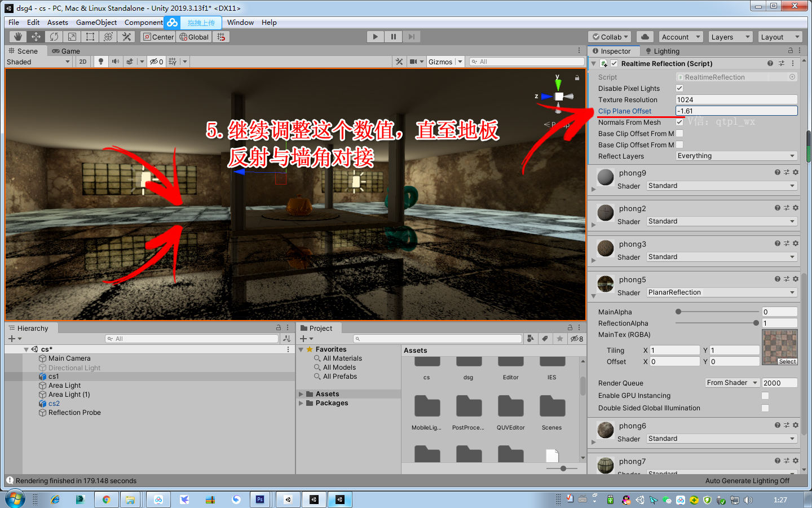
Task: Toggle Center pivot mode button
Action: click(x=158, y=37)
